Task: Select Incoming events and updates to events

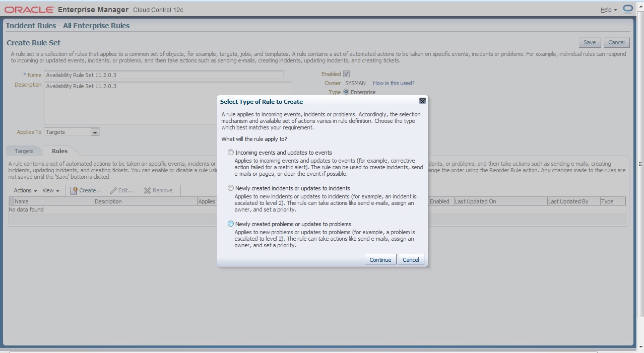Action: click(x=231, y=152)
